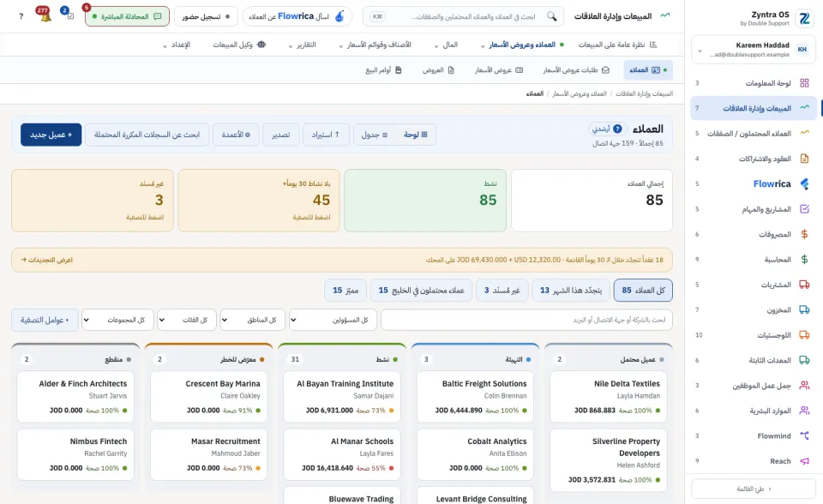Expand the 'التقارير' menu

coord(303,45)
